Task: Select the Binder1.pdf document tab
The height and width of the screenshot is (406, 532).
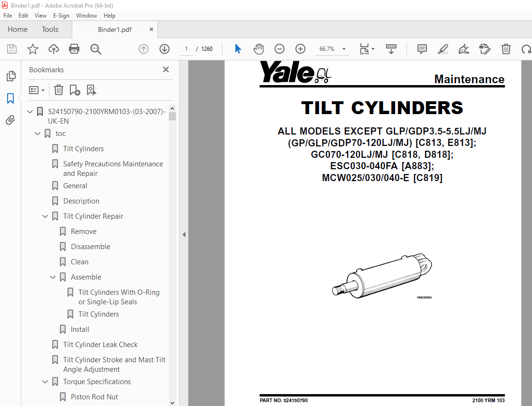Action: point(114,29)
